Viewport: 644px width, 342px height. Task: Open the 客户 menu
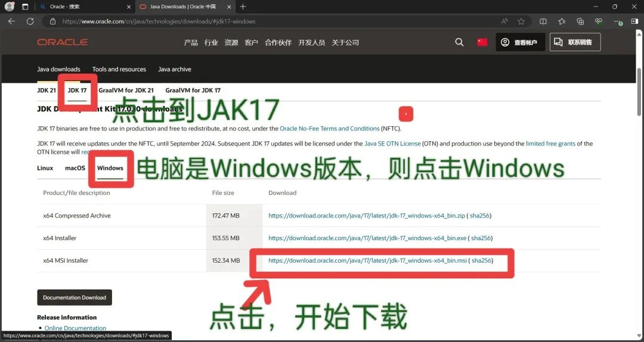pos(252,43)
